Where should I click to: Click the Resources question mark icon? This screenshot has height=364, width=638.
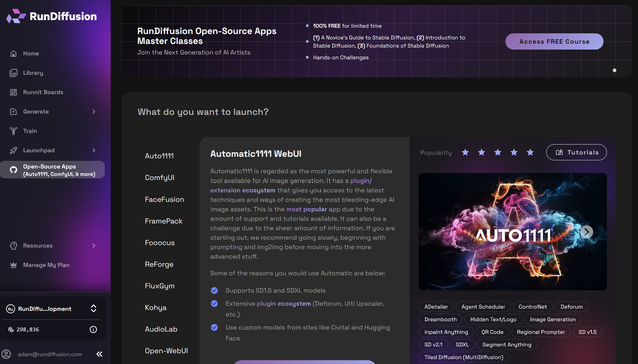tap(13, 245)
